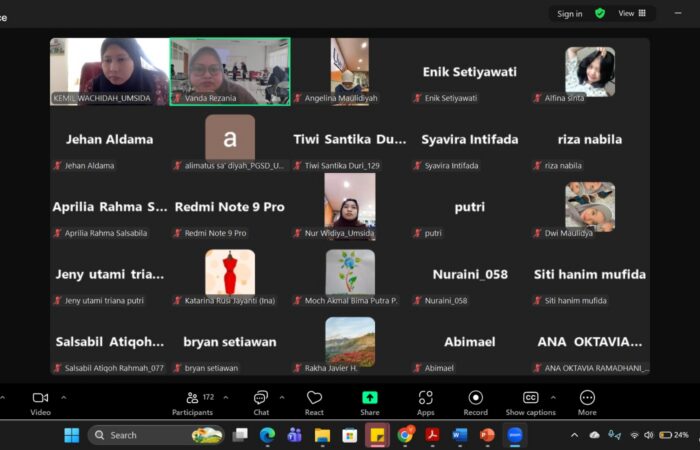Open PowerPoint from the taskbar
The image size is (700, 450).
coord(487,435)
